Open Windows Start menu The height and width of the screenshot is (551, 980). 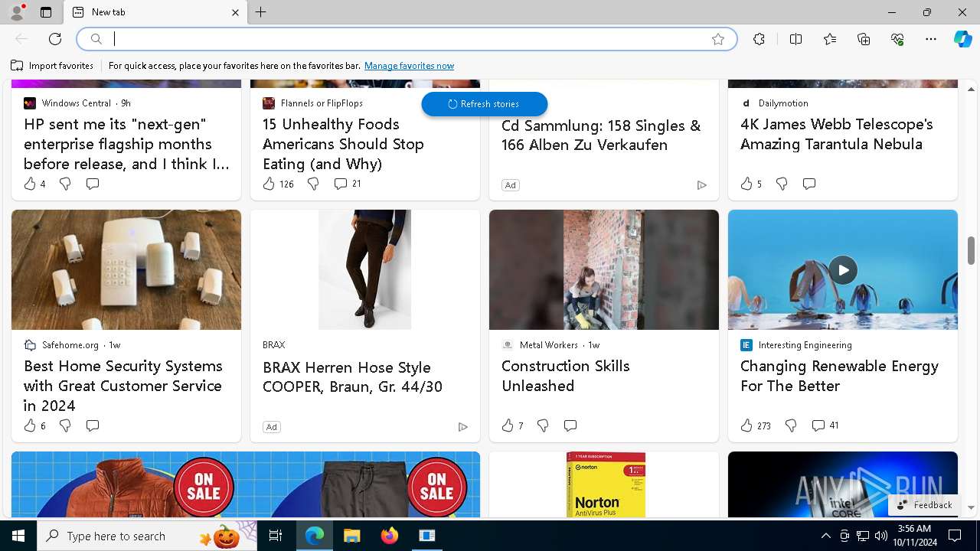[18, 536]
